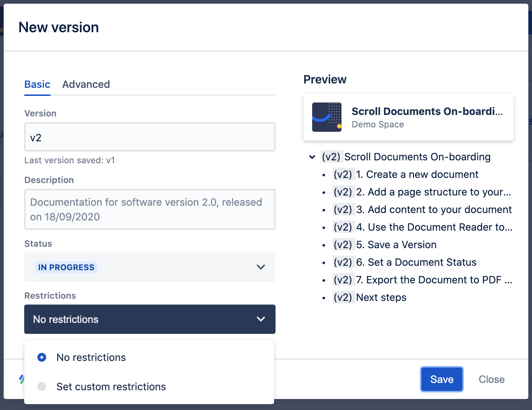Viewport: 532px width, 410px height.
Task: Click the chevron on the Restrictions selector
Action: click(x=261, y=319)
